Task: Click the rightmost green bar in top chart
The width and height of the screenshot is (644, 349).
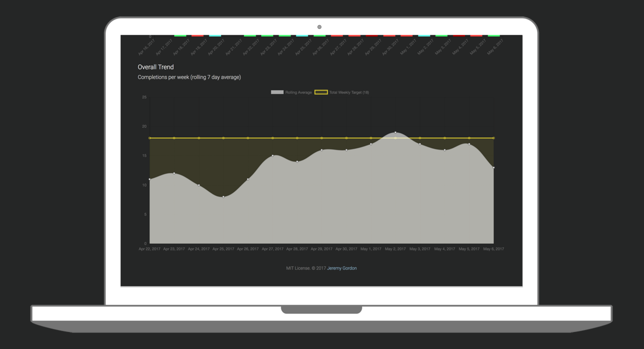Action: [x=493, y=36]
